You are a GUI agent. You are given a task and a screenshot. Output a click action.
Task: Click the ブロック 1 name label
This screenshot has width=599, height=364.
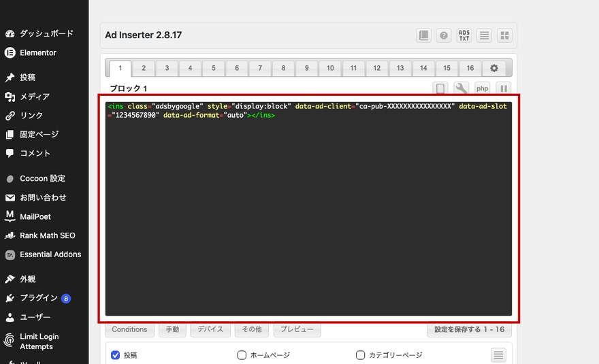point(129,88)
